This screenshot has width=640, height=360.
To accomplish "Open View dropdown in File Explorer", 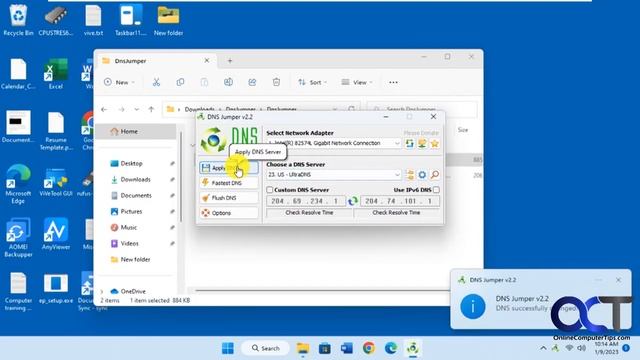I will click(x=357, y=82).
